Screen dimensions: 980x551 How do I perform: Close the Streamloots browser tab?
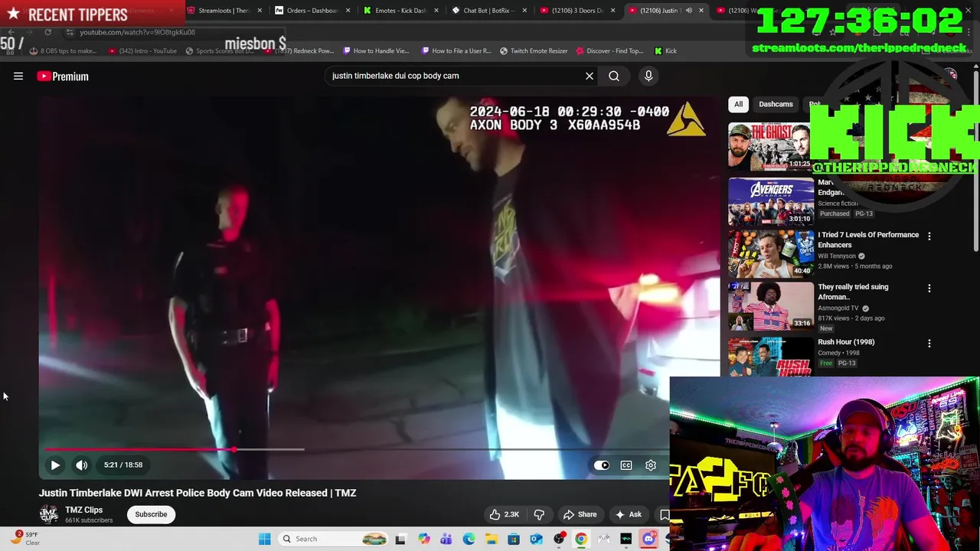point(260,11)
